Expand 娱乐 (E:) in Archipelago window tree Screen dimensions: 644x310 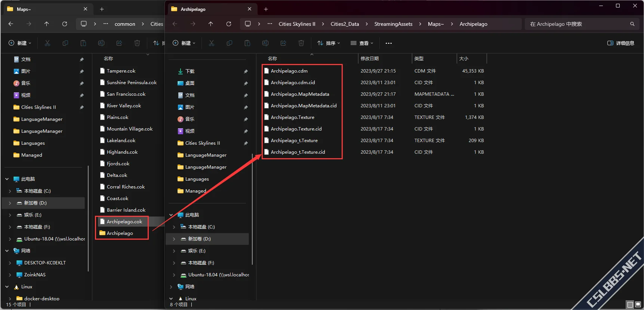[x=174, y=251]
